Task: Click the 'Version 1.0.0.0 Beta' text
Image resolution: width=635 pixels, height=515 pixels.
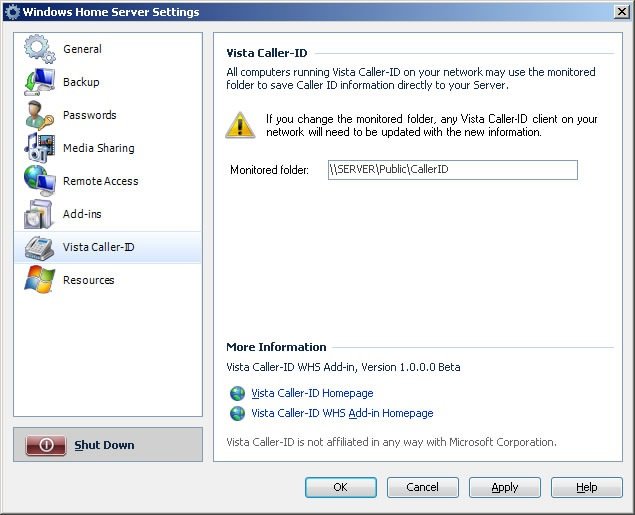Action: [411, 367]
